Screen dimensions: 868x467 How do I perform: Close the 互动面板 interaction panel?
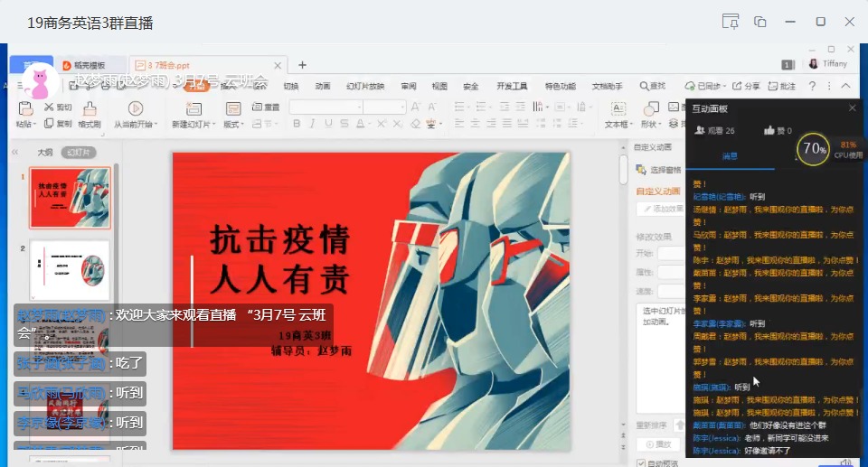click(852, 108)
